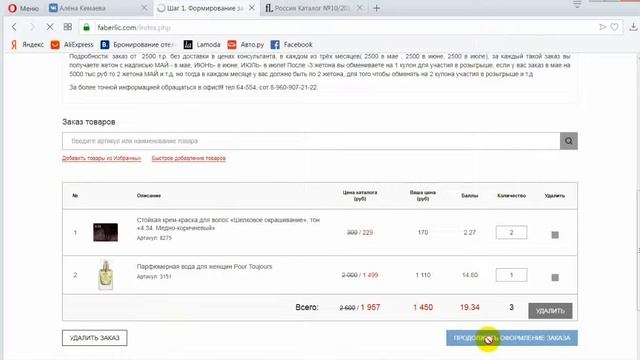640x360 pixels.
Task: Click the magnifier search button
Action: tap(569, 141)
